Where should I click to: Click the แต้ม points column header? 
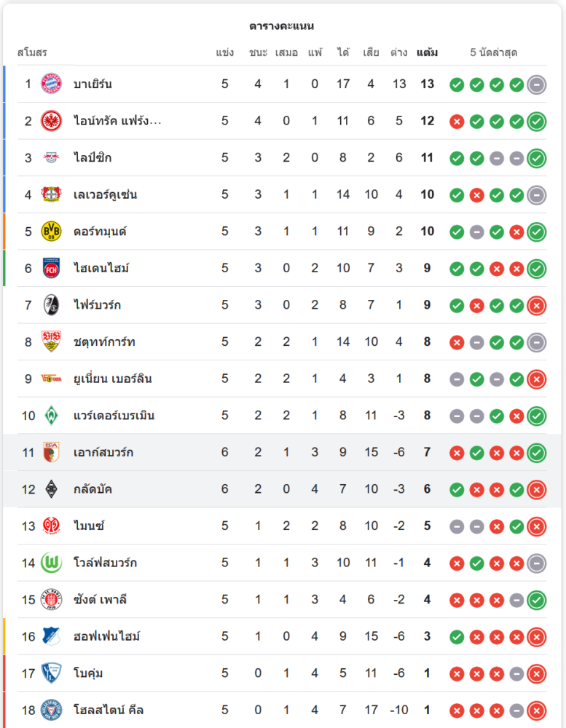coord(427,52)
